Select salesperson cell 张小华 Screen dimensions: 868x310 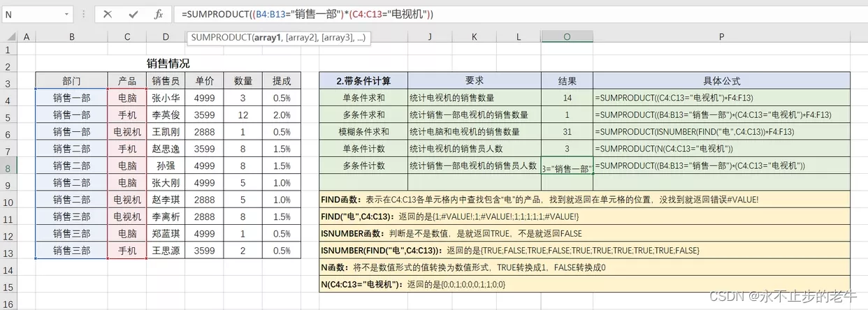pos(166,98)
